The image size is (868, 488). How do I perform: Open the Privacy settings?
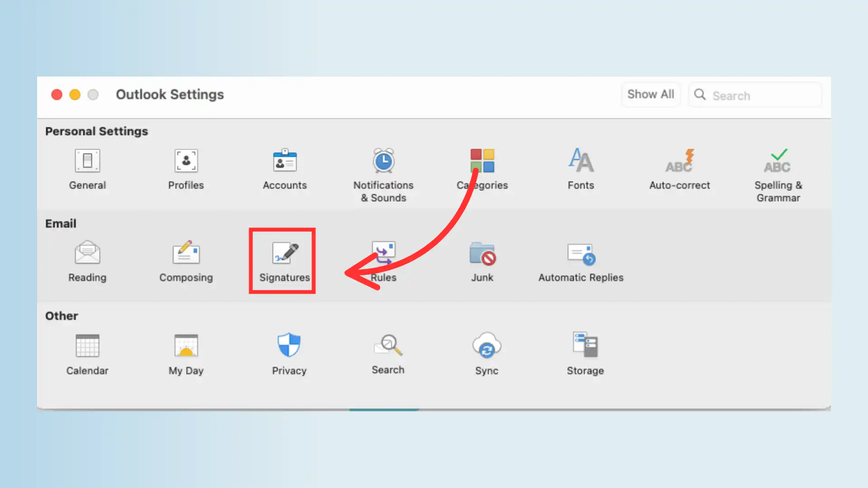pos(289,354)
